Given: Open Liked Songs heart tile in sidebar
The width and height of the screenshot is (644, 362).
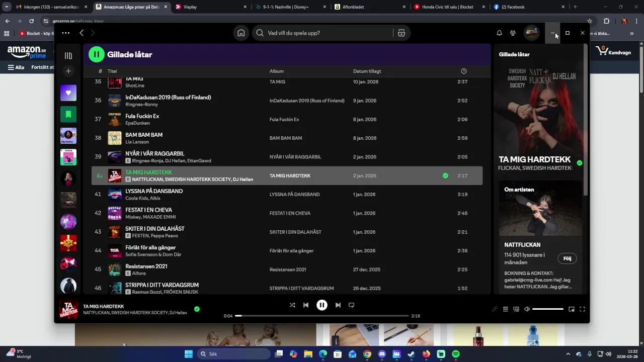Looking at the screenshot, I should [x=68, y=93].
